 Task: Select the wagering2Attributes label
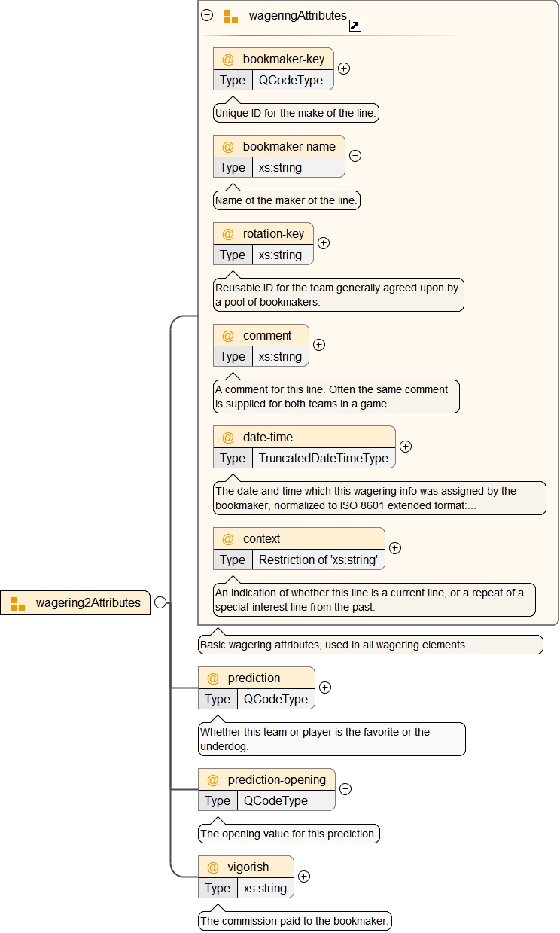coord(88,603)
